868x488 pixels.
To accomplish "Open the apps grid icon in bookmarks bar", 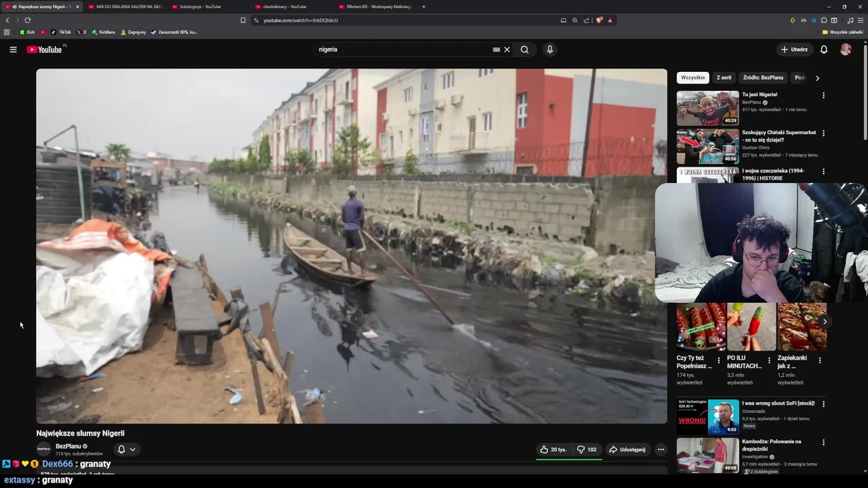I will tap(7, 32).
